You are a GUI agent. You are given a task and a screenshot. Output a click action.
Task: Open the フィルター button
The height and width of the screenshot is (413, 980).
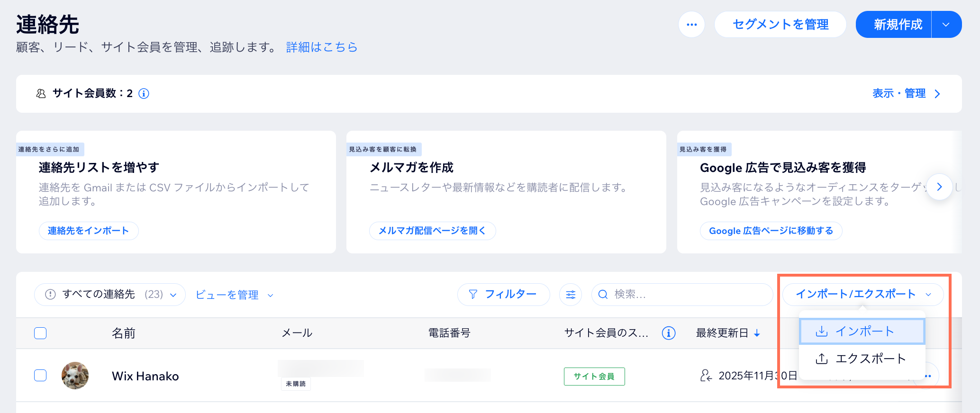pos(503,295)
